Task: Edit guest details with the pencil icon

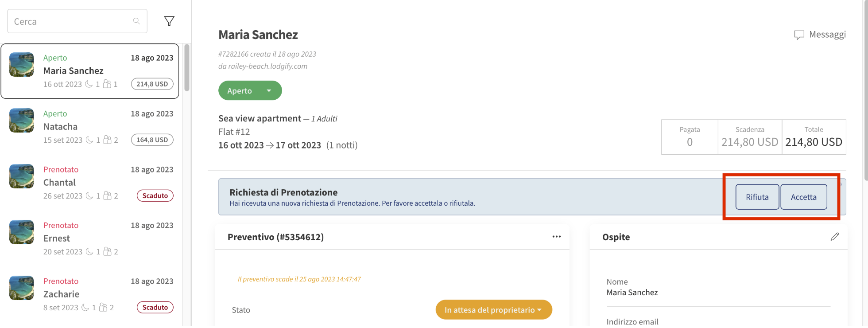Action: pos(835,237)
